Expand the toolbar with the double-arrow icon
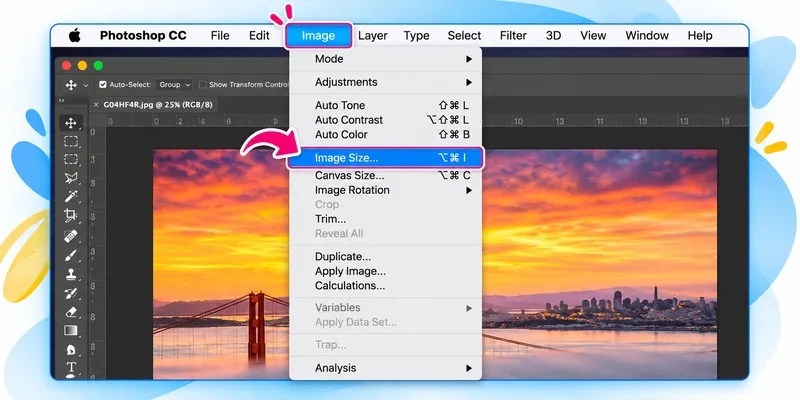800x400 pixels. [61, 101]
